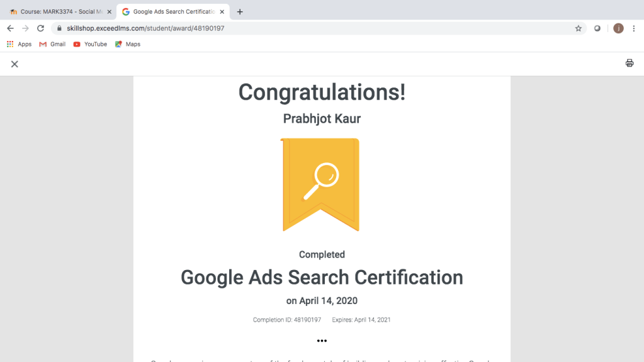Image resolution: width=644 pixels, height=362 pixels.
Task: Select the Google Ads Search Certification tab
Action: 171,12
